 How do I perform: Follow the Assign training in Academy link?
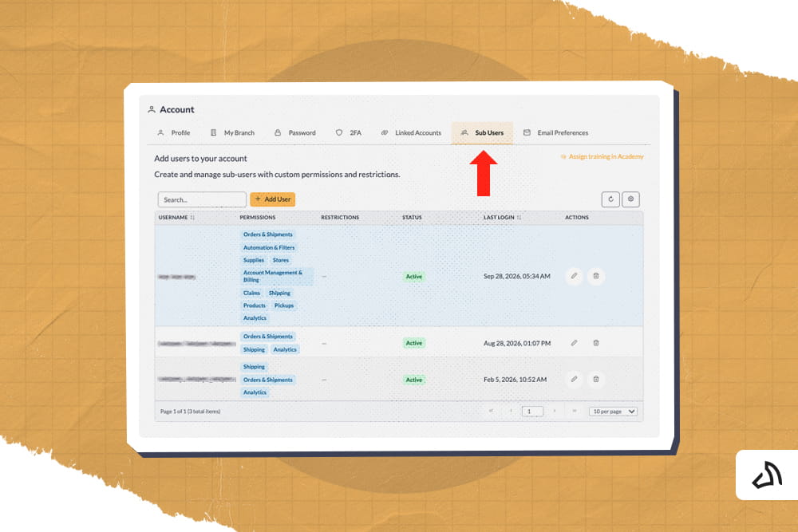602,156
